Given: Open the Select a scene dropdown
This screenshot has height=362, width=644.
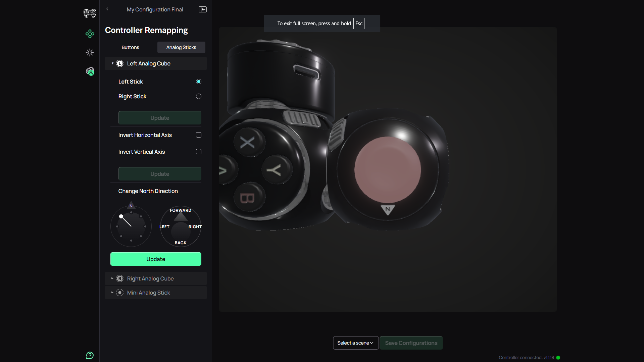Looking at the screenshot, I should [355, 343].
